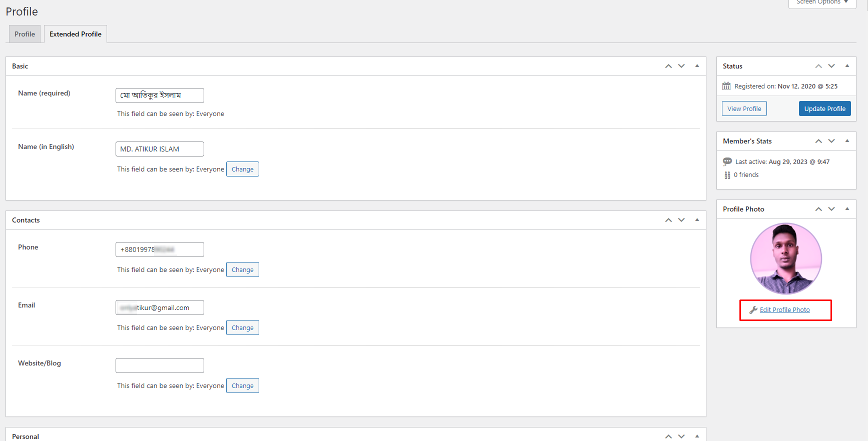Open the Screen Options dropdown
The width and height of the screenshot is (868, 441).
pos(822,2)
